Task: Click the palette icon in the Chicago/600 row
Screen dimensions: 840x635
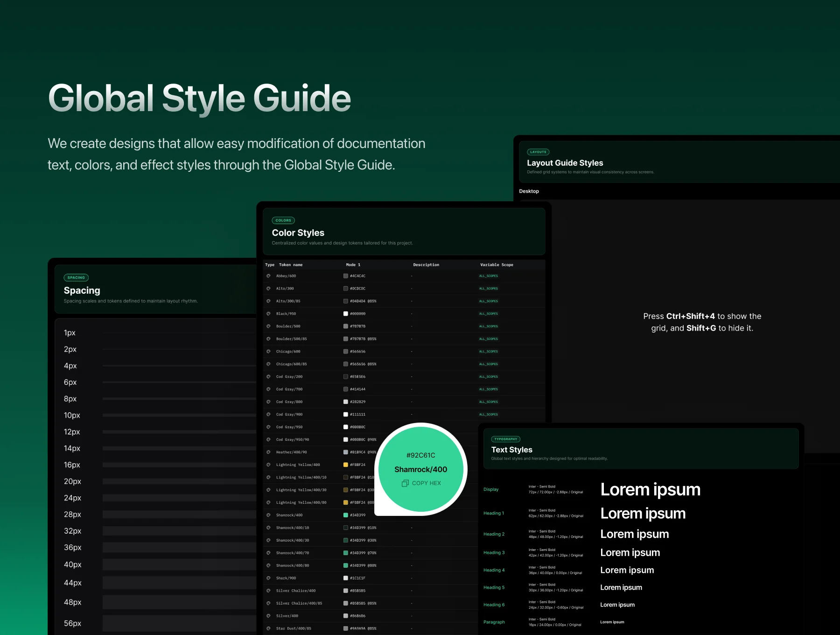Action: 268,352
